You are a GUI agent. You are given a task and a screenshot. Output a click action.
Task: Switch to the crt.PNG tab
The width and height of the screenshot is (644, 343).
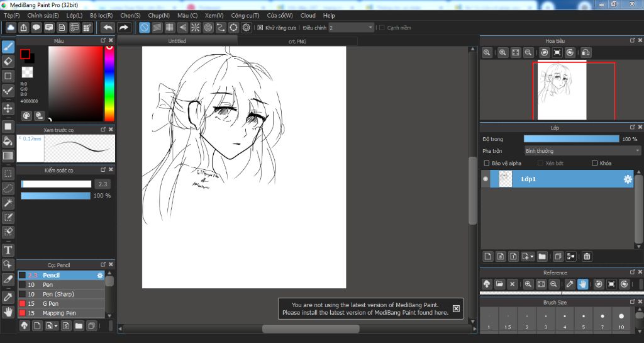click(x=297, y=41)
